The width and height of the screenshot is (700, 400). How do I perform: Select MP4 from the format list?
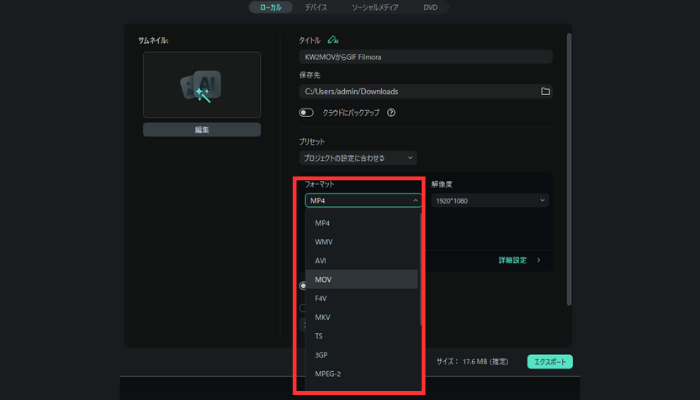[x=362, y=223]
